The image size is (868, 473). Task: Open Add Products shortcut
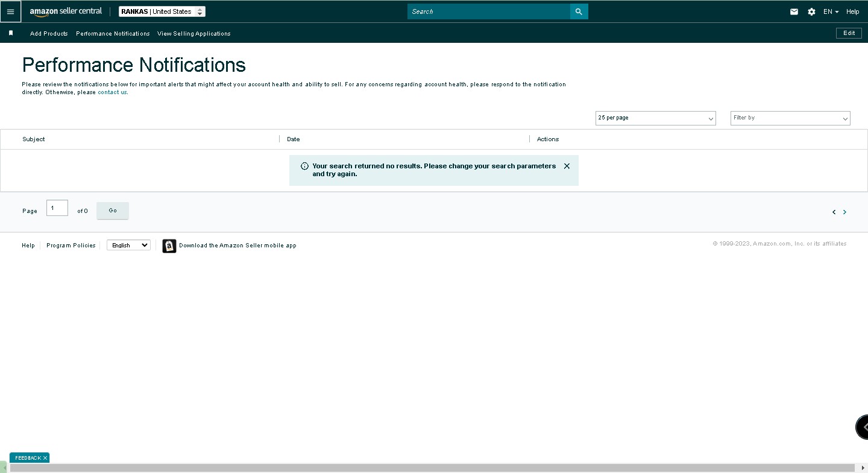[x=49, y=34]
